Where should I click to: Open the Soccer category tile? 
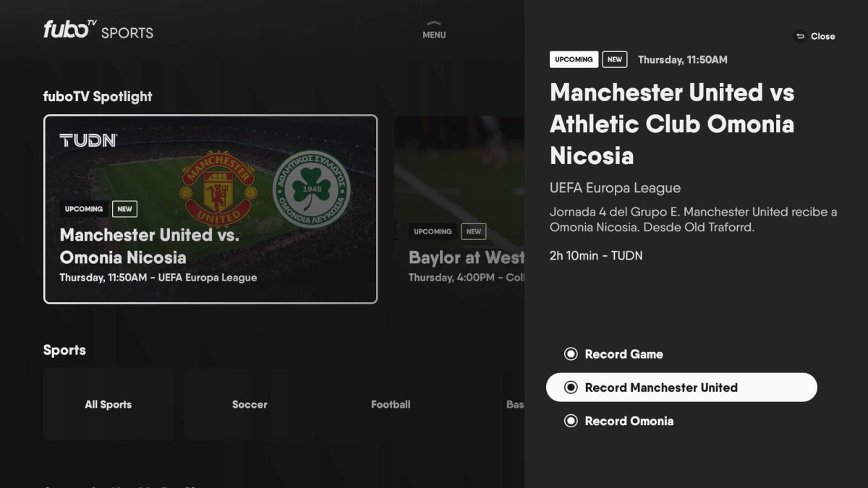[x=250, y=404]
